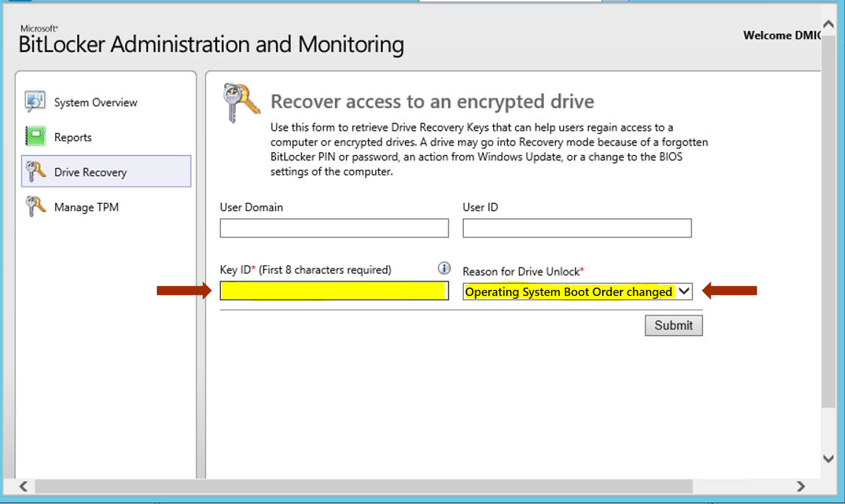Screen dimensions: 845x504
Task: Click the Key ID info tooltip icon
Action: pyautogui.click(x=444, y=269)
